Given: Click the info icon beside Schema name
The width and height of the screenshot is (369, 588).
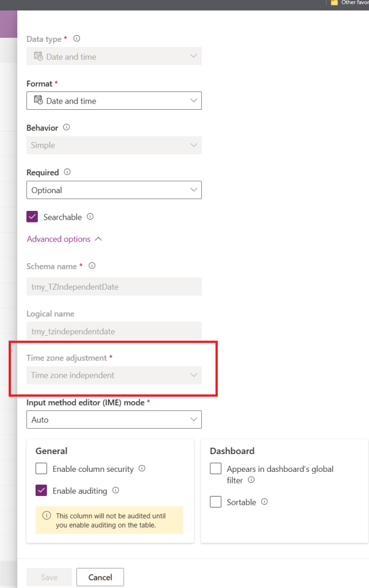Looking at the screenshot, I should tap(92, 266).
